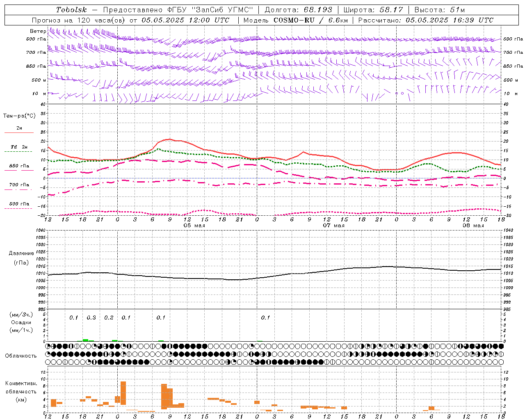This screenshot has width=525, height=420.
Task: Click the '(мм/3ч.)' precipitation unit label
Action: click(21, 315)
